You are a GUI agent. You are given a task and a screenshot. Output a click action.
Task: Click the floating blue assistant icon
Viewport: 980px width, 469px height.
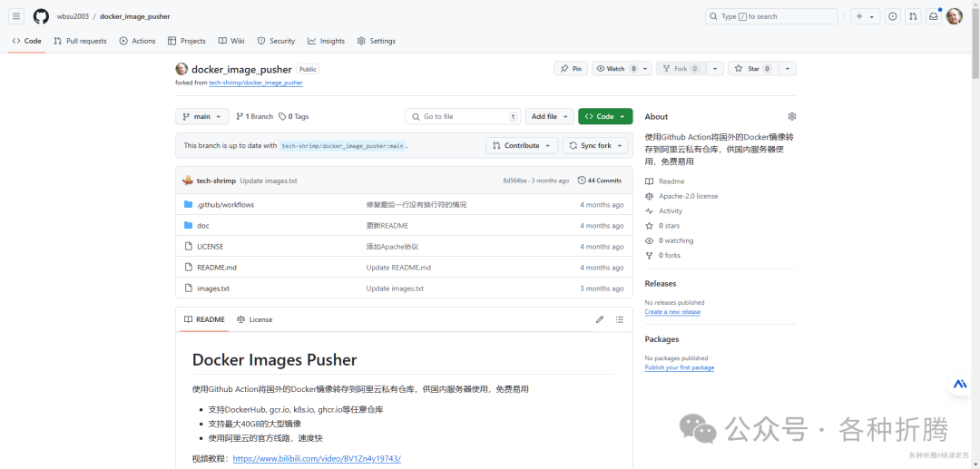coord(961,385)
